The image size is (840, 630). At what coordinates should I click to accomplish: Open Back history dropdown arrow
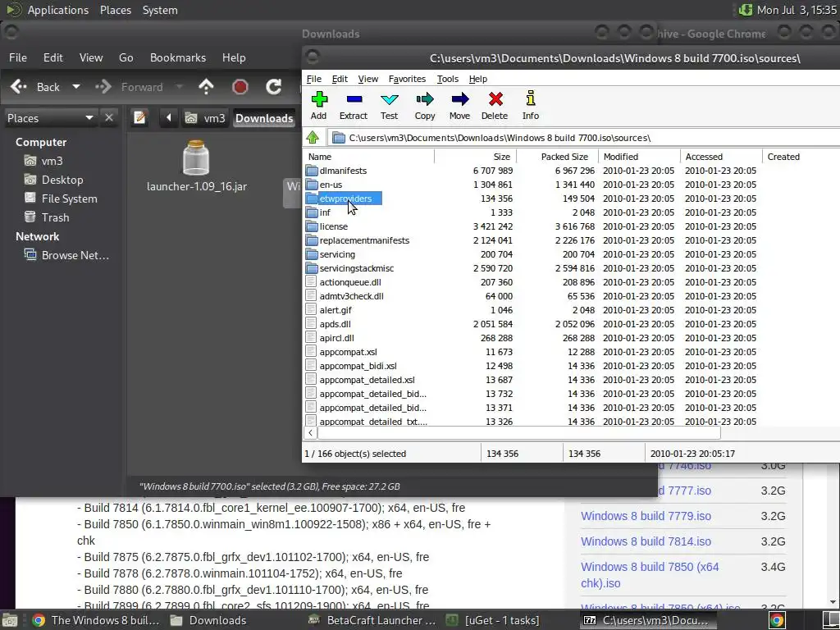coord(76,87)
